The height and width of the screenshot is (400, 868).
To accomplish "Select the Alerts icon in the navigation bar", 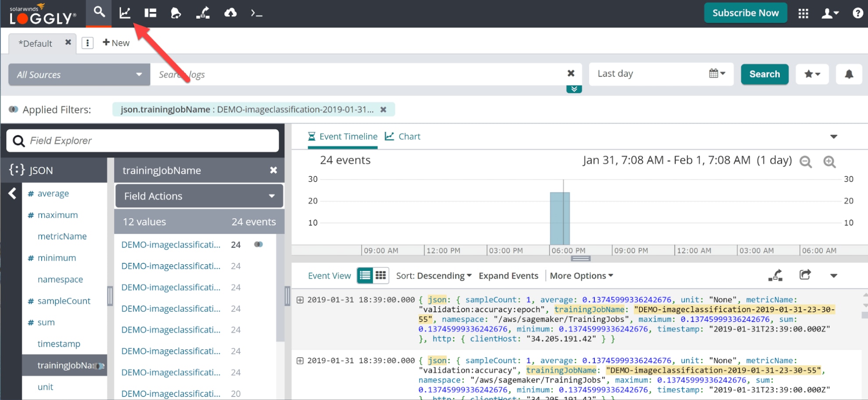I will (x=175, y=13).
